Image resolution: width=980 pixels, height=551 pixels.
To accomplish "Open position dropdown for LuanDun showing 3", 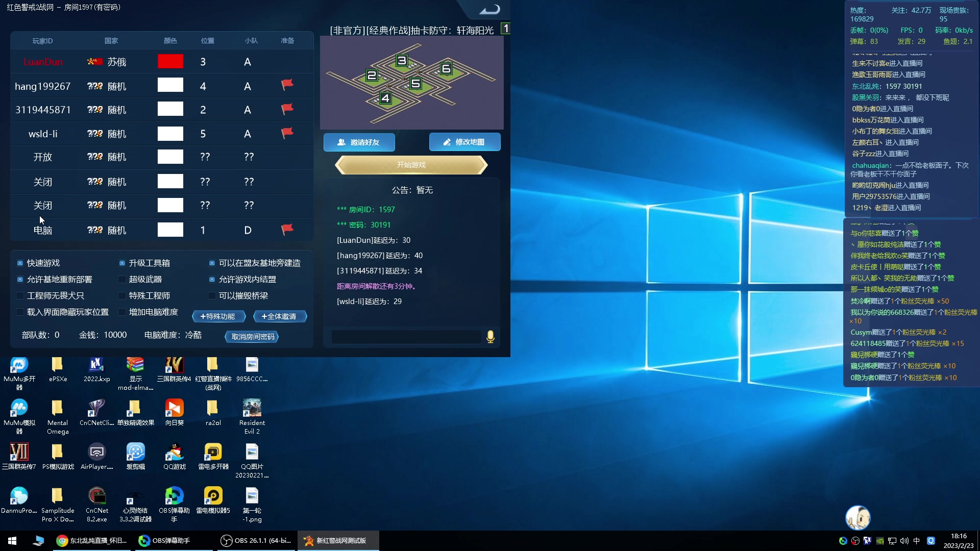I will tap(203, 62).
